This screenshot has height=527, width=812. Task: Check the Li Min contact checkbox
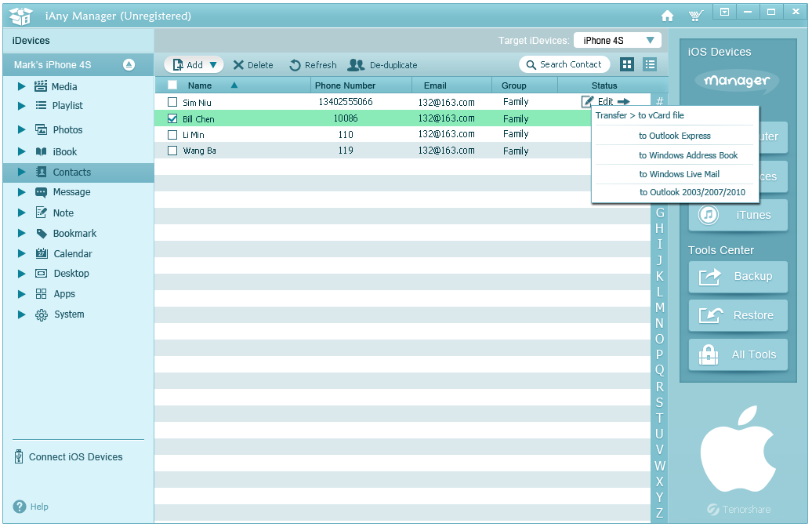pyautogui.click(x=172, y=135)
